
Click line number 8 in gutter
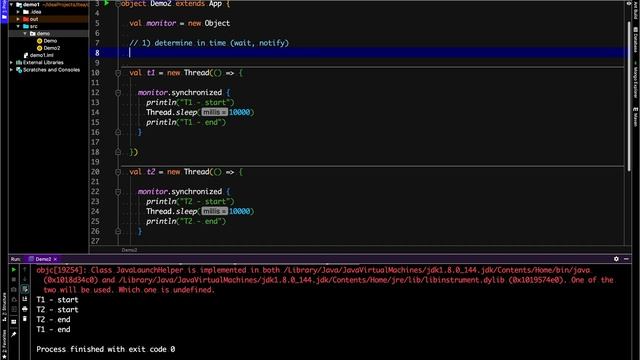(97, 53)
